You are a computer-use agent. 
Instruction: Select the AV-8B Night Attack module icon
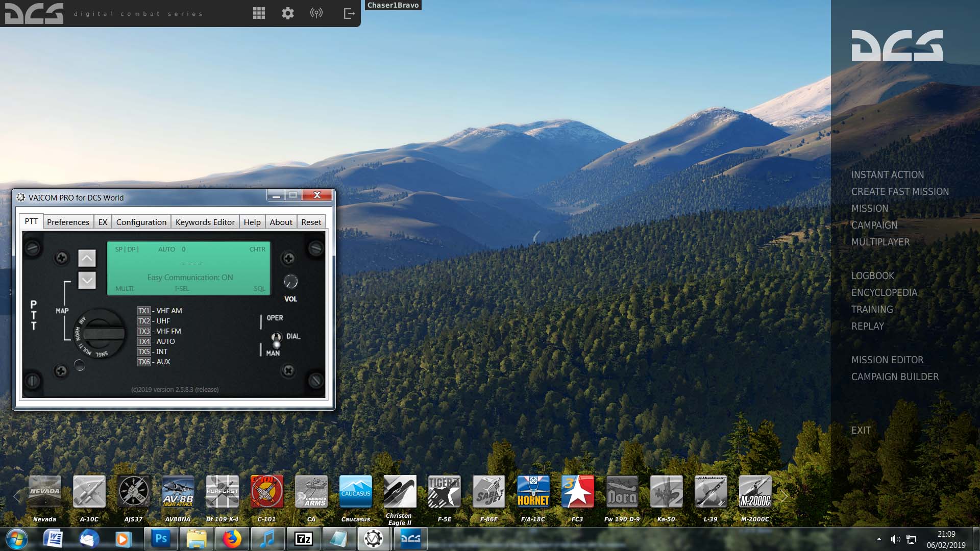pos(178,491)
